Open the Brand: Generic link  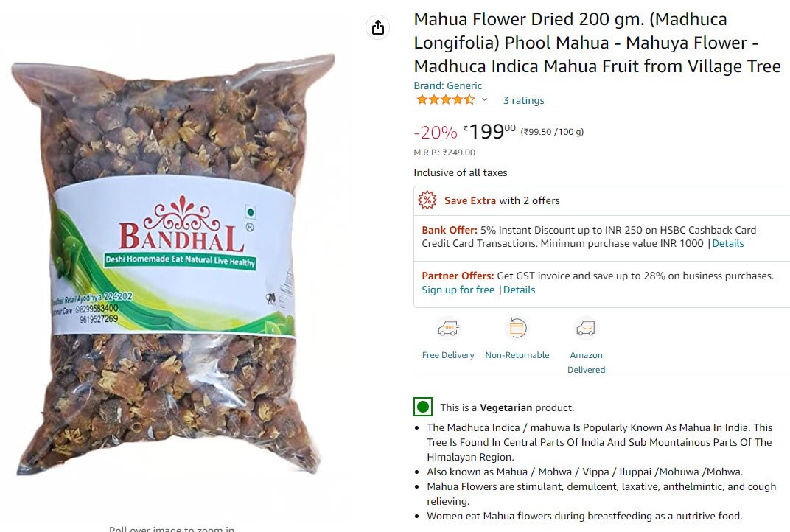coord(447,85)
